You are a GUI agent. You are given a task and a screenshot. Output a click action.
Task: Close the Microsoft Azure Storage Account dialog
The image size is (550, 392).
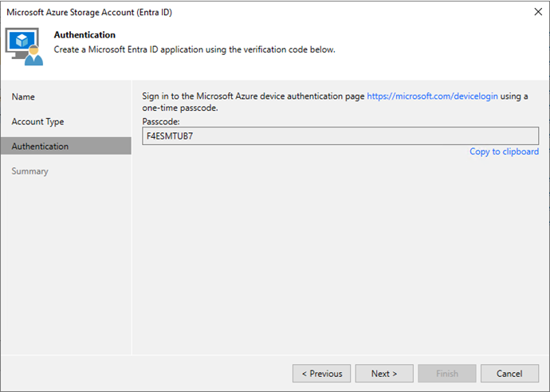click(538, 12)
